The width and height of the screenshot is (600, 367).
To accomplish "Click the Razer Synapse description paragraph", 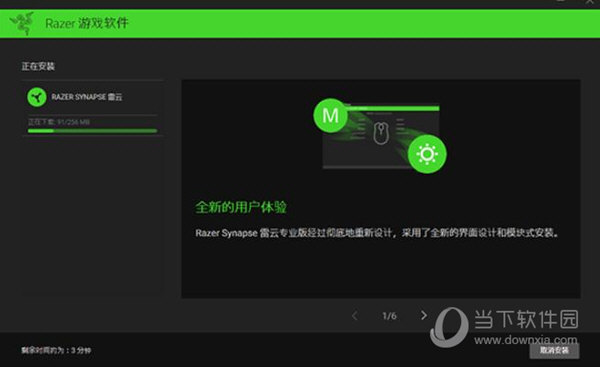I will 377,233.
